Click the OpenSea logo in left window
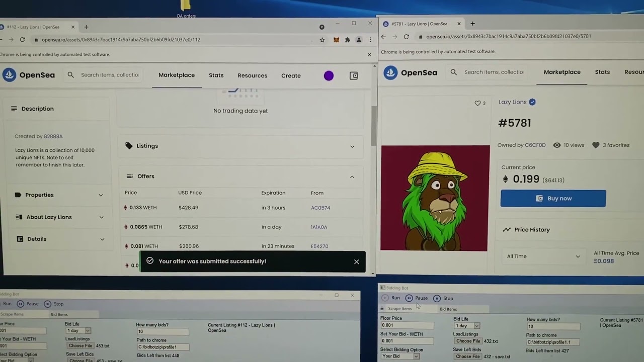Viewport: 644px width, 362px height. click(29, 75)
